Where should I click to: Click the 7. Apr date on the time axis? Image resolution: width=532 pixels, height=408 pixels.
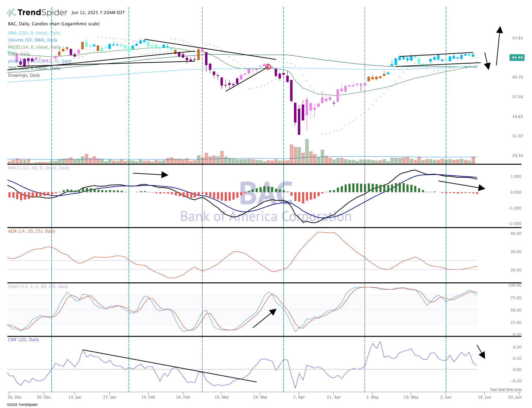[x=299, y=397]
